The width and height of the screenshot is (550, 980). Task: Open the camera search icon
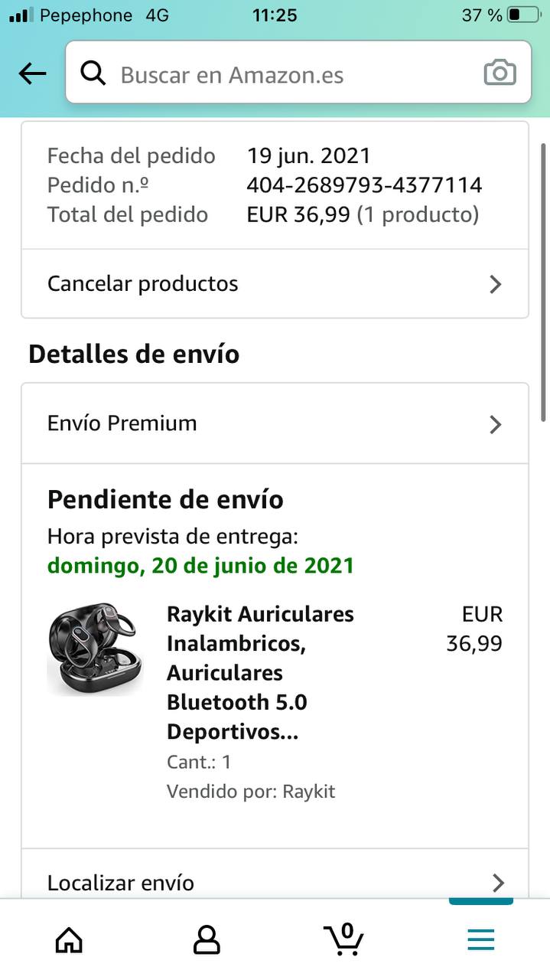tap(500, 73)
